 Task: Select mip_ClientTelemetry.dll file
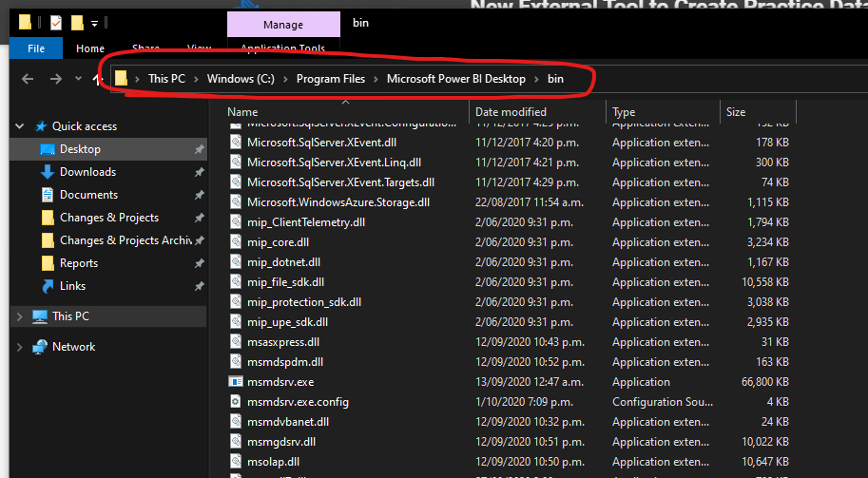pos(306,221)
